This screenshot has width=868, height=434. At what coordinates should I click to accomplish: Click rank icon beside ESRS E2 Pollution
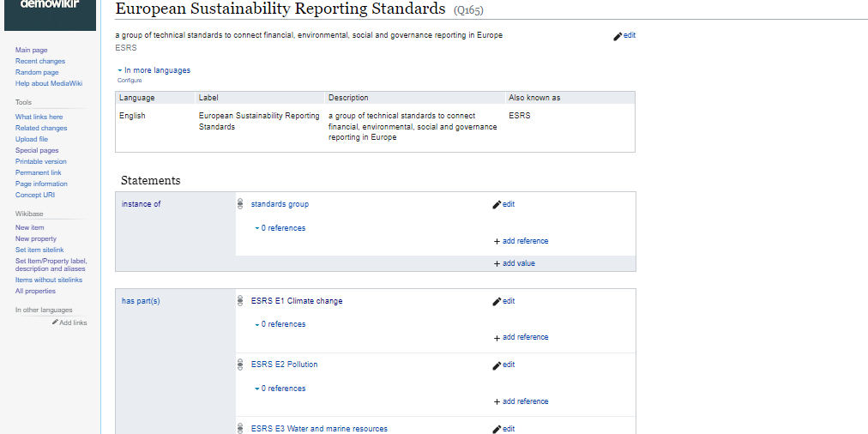240,365
